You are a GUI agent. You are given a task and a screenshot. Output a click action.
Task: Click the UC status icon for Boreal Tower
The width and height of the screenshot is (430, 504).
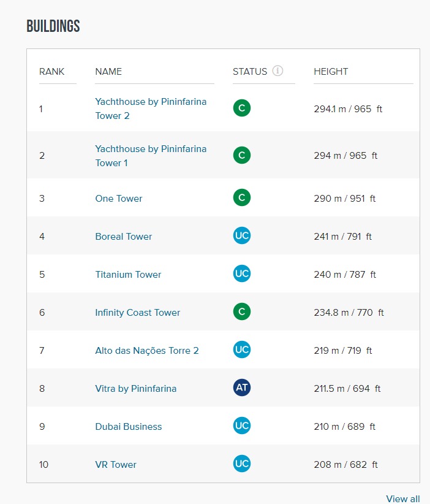tap(242, 235)
